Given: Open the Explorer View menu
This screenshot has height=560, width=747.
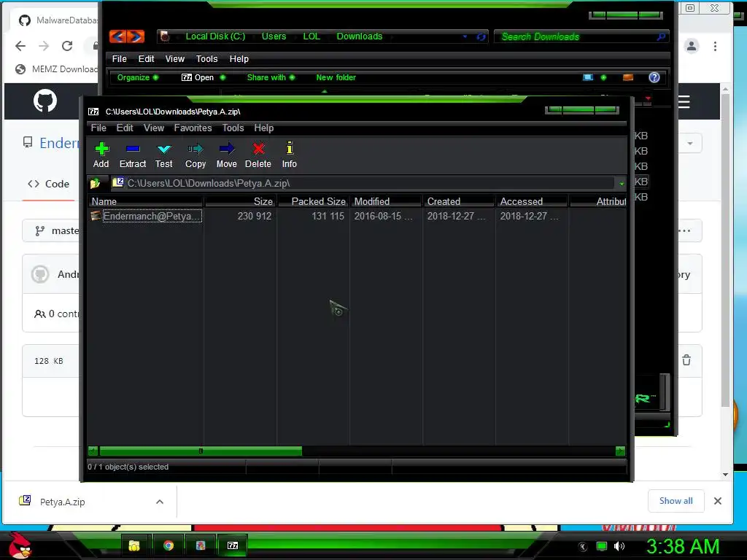Looking at the screenshot, I should [175, 58].
